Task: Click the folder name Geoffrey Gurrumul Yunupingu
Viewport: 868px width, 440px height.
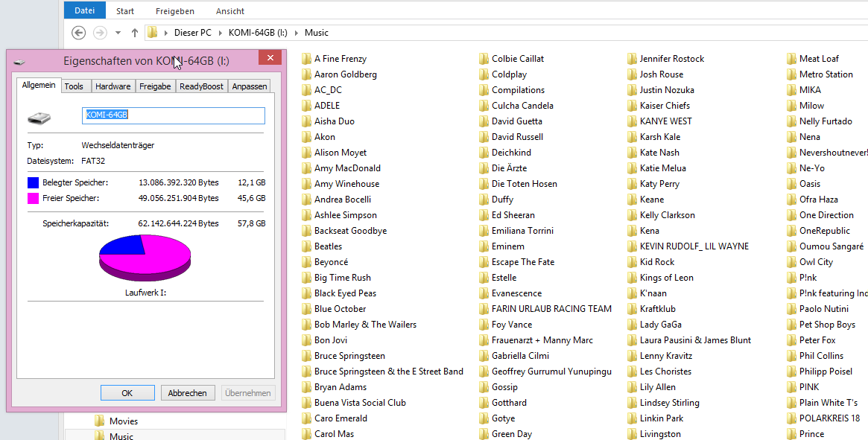Action: tap(551, 372)
